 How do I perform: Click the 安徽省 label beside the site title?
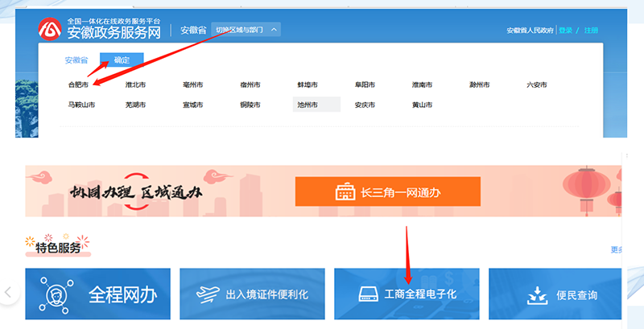point(193,30)
